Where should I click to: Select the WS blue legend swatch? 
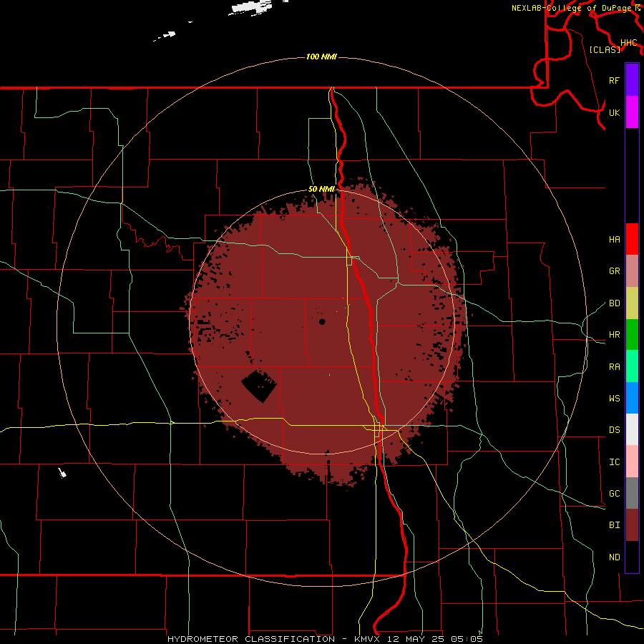632,398
